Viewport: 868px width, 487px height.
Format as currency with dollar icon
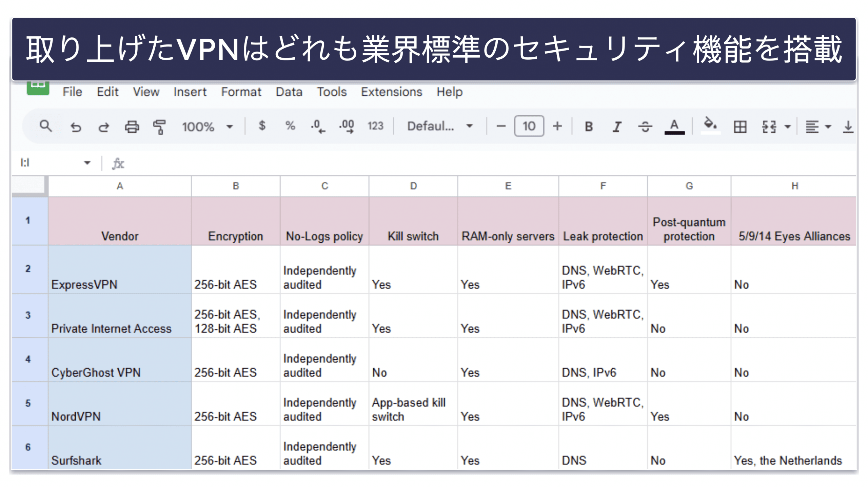pos(262,126)
